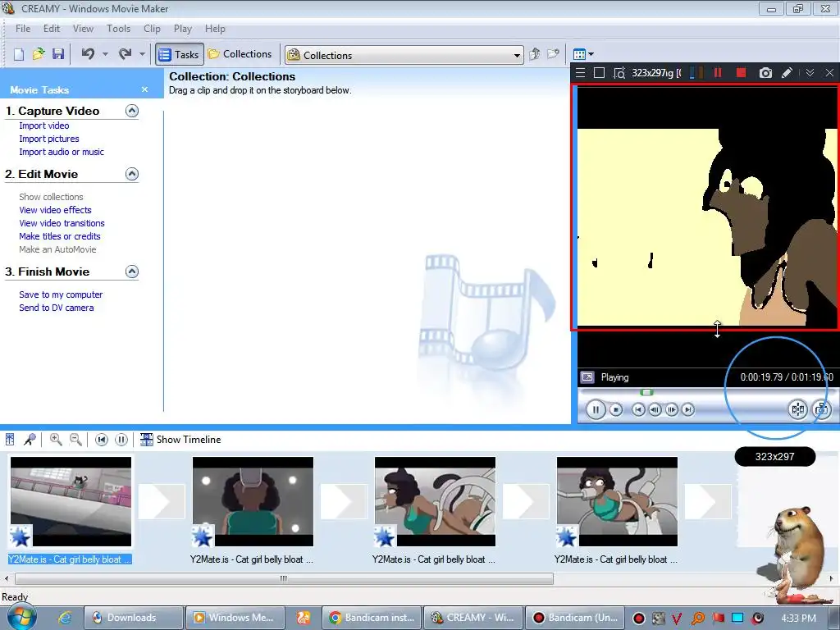
Task: Click Show Timeline button
Action: tap(180, 440)
